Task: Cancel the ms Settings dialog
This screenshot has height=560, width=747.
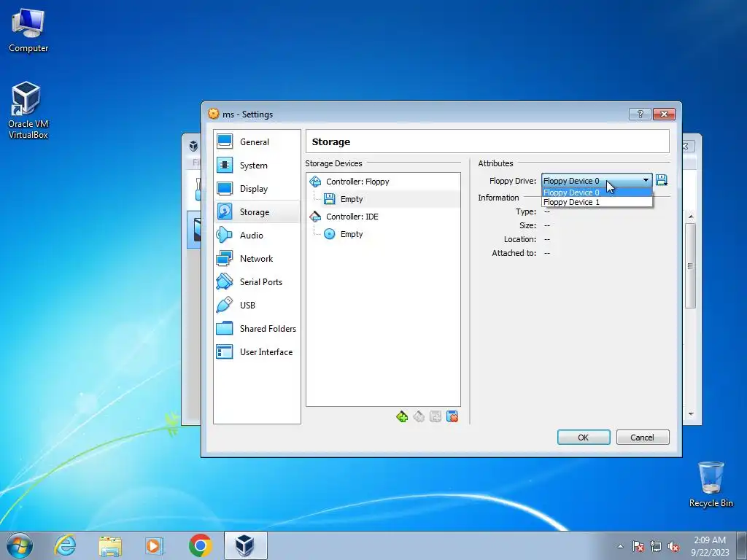Action: [643, 437]
